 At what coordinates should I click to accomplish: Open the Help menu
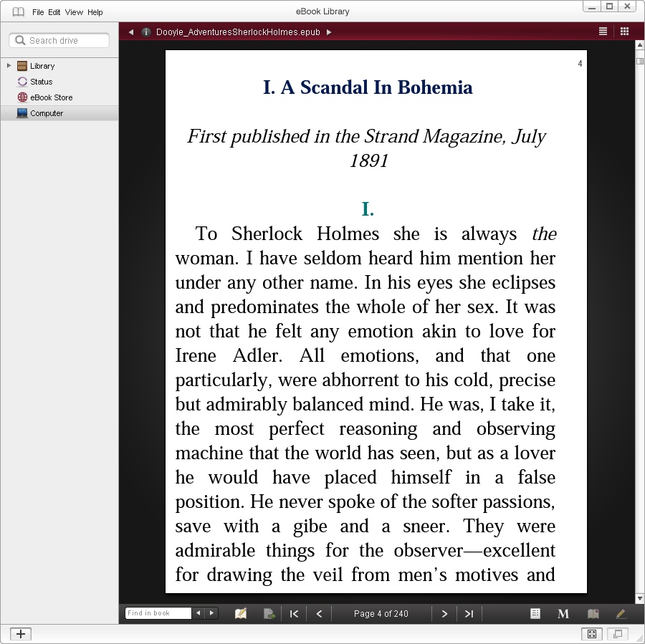coord(95,12)
